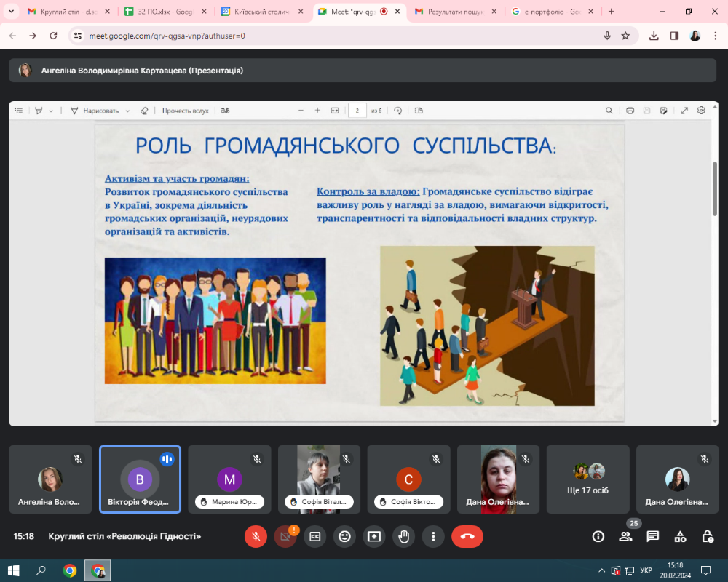Click the present screen icon

pyautogui.click(x=374, y=536)
